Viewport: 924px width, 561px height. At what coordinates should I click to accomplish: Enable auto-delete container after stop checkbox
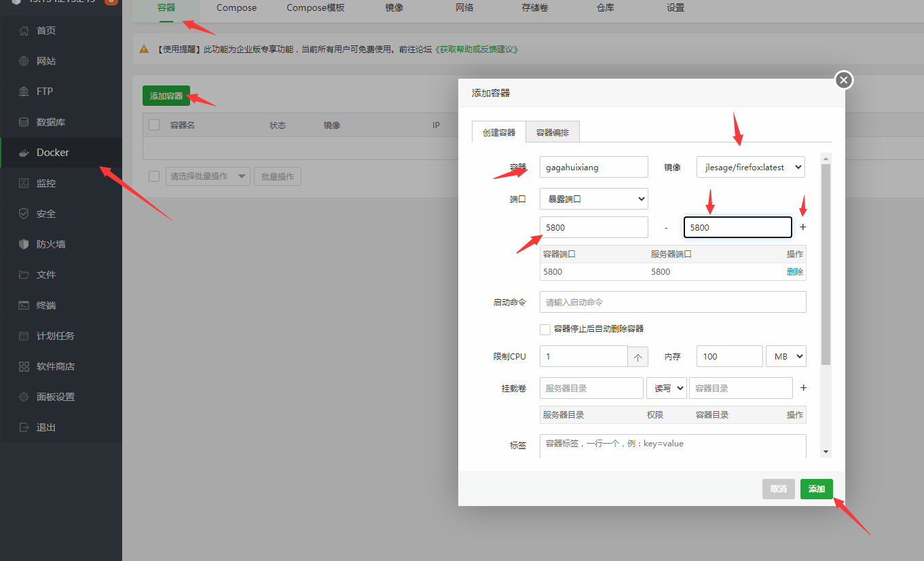(545, 329)
